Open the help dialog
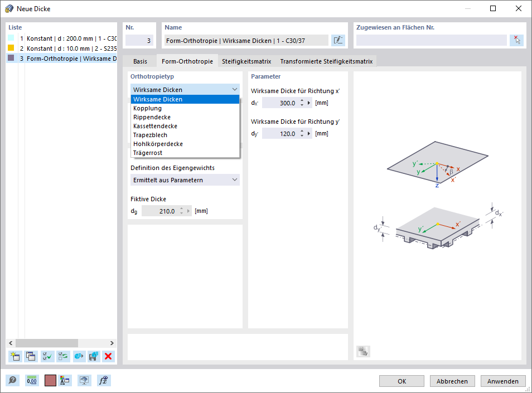This screenshot has height=393, width=532. pyautogui.click(x=12, y=381)
